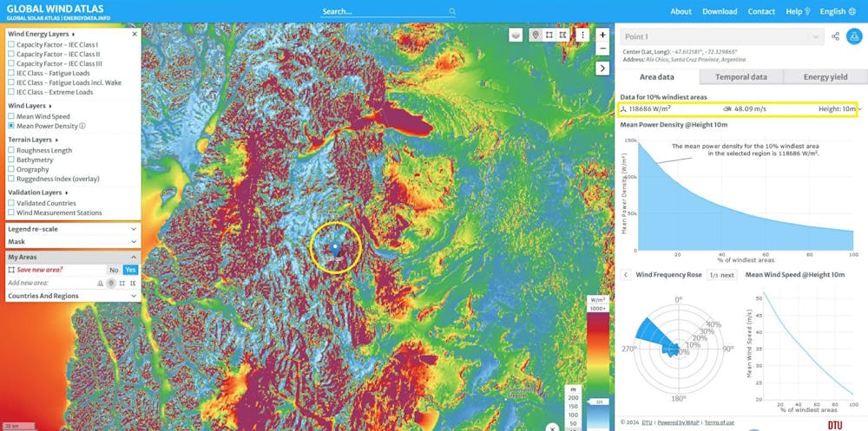This screenshot has height=431, width=868.
Task: Close the height legend with X button
Action: 552,428
